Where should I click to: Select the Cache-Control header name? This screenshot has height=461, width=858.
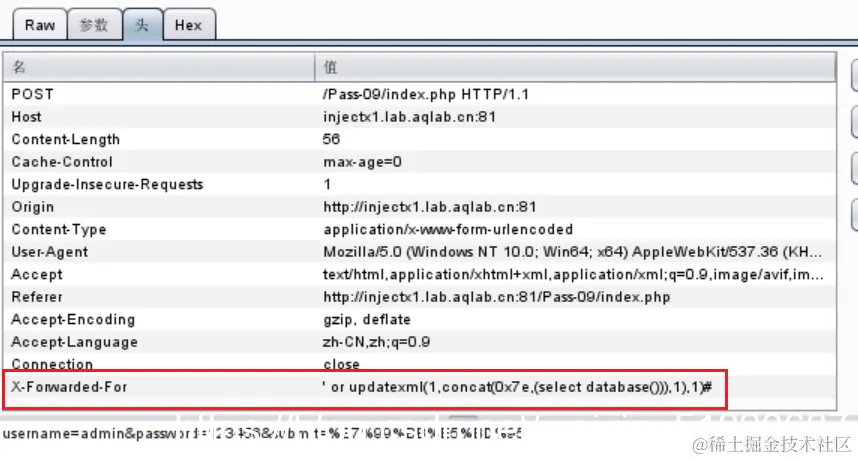(x=62, y=162)
